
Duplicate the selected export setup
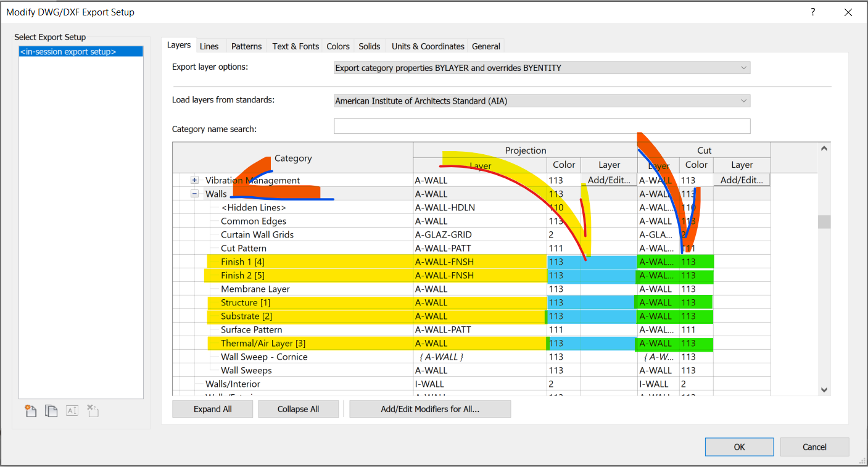[51, 410]
